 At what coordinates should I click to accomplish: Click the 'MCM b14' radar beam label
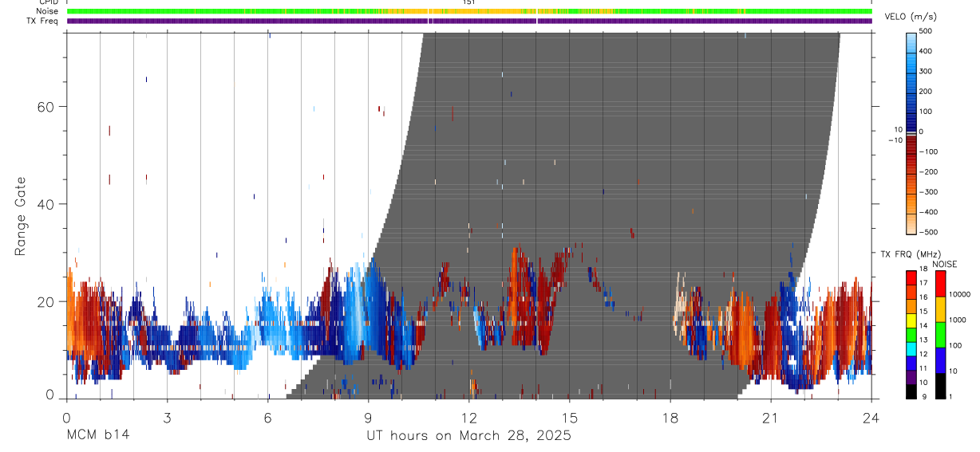97,436
